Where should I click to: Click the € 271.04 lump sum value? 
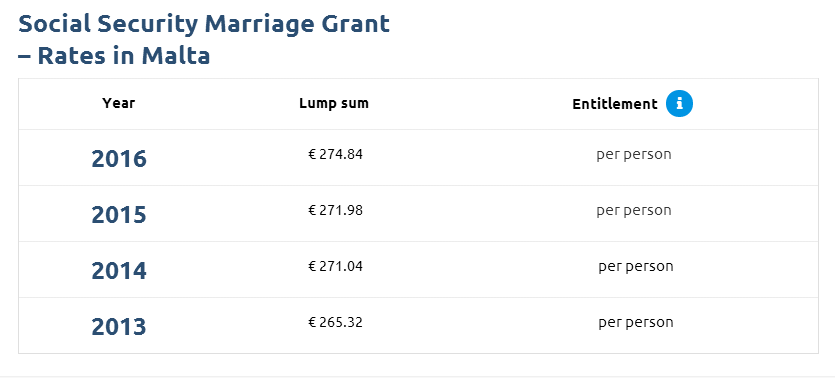coord(335,266)
